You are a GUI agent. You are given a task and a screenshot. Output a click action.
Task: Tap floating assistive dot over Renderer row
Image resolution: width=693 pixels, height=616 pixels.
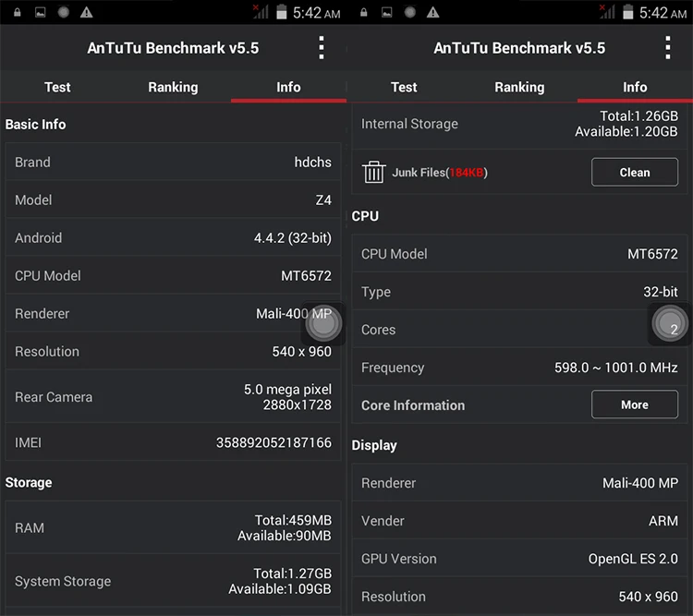pyautogui.click(x=323, y=323)
